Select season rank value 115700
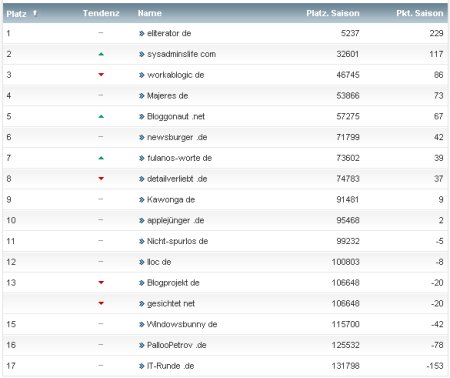The height and width of the screenshot is (378, 450). (x=345, y=324)
